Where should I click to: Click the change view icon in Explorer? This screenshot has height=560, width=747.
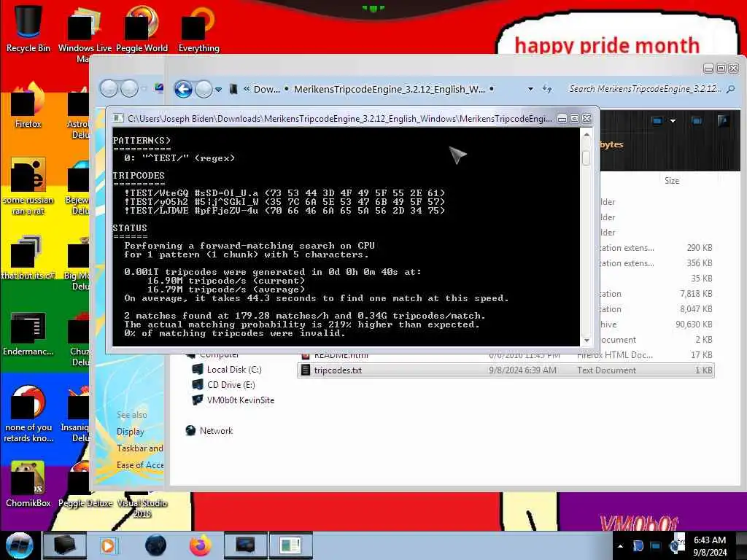pyautogui.click(x=657, y=121)
